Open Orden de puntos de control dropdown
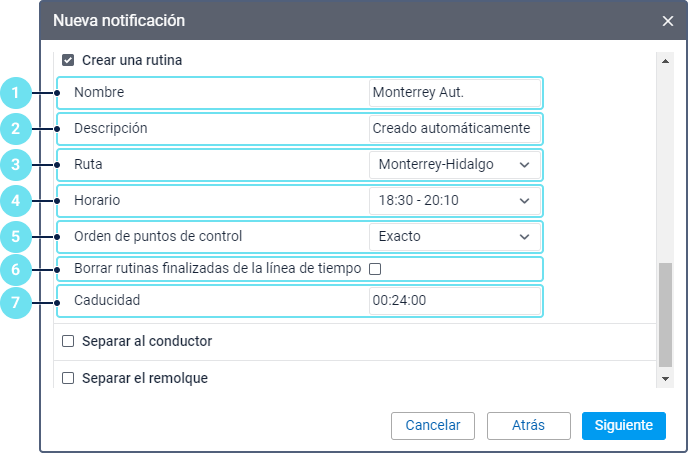This screenshot has width=688, height=453. pyautogui.click(x=454, y=237)
